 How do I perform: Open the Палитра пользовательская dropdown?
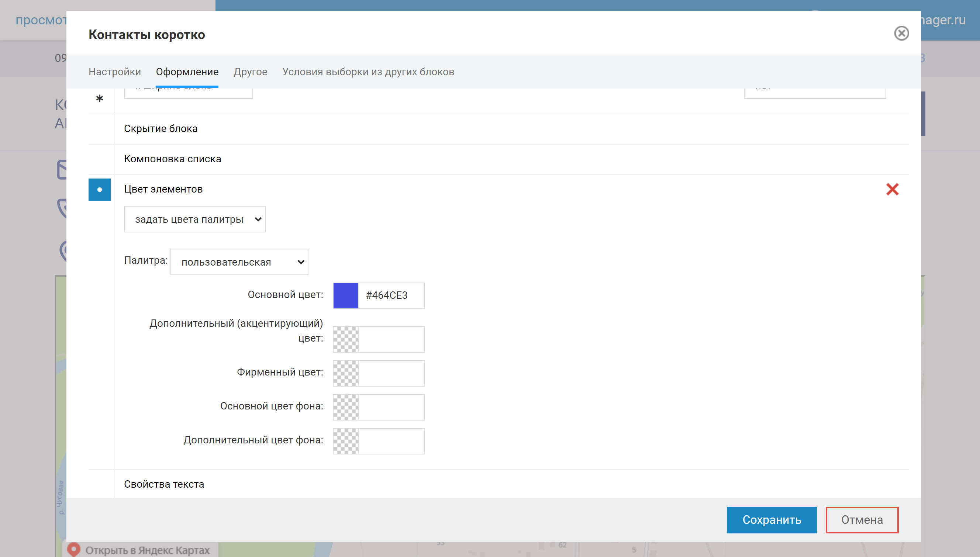[239, 262]
